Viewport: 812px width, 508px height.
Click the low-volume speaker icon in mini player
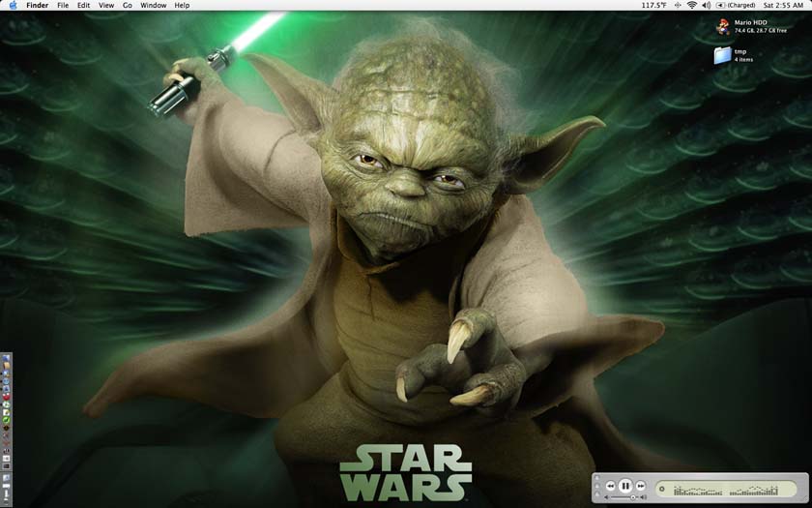[606, 497]
